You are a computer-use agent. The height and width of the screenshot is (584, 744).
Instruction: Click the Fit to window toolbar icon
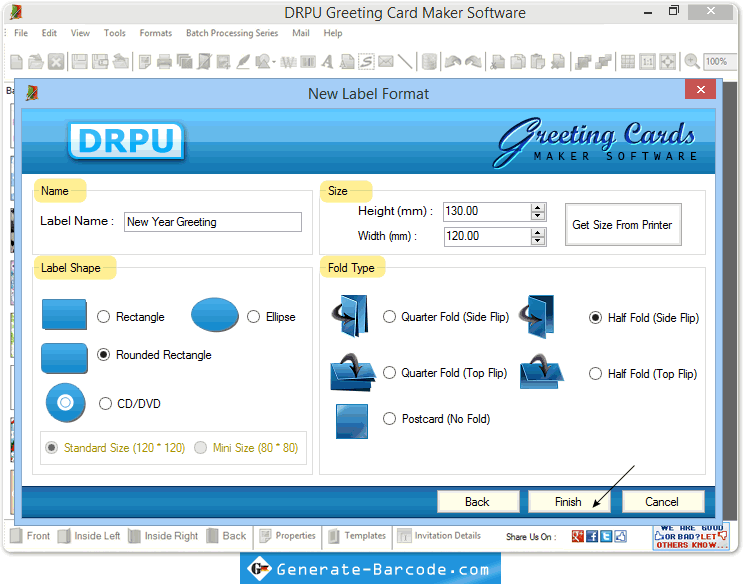[x=668, y=62]
